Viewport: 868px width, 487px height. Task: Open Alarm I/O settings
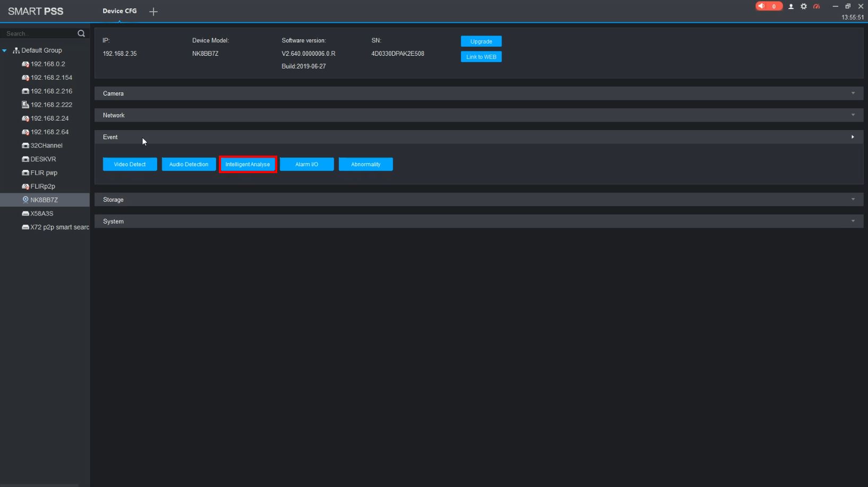(307, 165)
